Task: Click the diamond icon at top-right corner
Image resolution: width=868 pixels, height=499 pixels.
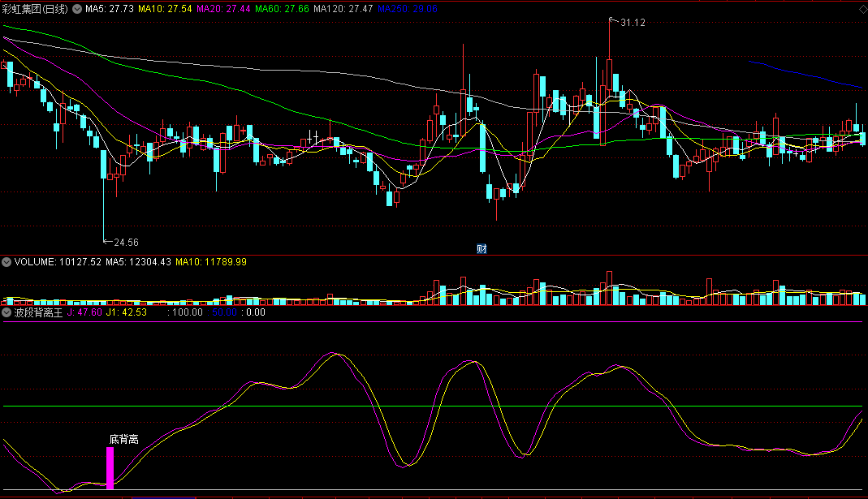Action: coord(862,10)
